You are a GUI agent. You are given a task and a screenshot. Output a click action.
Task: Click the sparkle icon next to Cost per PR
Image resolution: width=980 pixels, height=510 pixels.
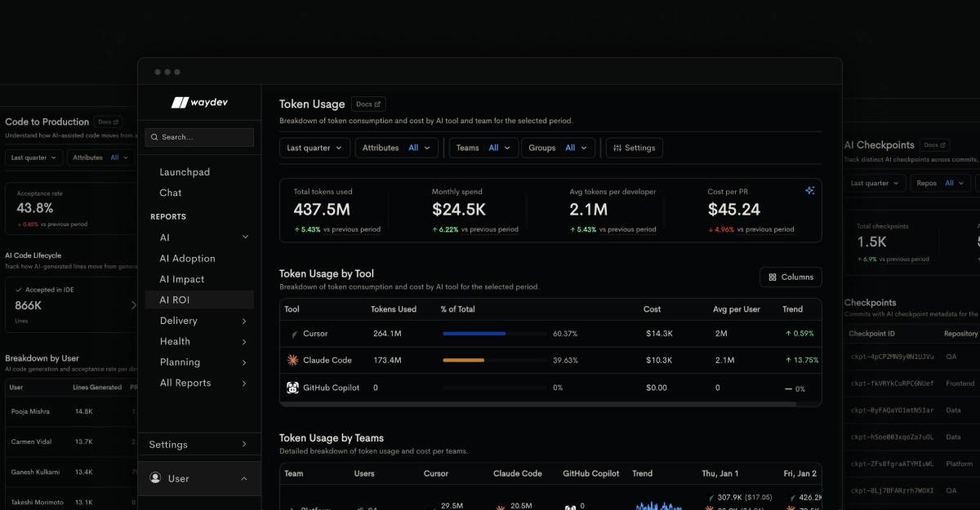click(809, 190)
